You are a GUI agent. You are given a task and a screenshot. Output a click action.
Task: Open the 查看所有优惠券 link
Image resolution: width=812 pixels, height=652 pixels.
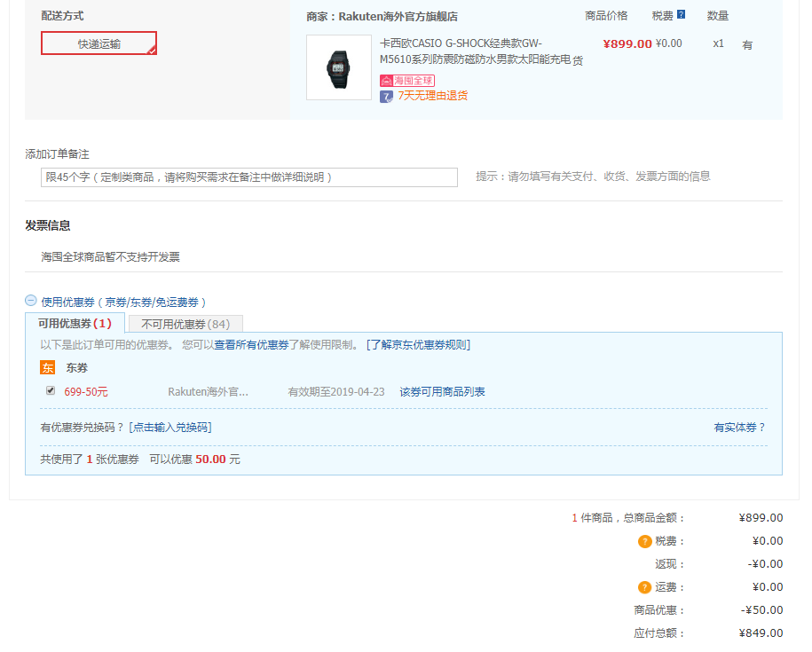click(x=251, y=345)
